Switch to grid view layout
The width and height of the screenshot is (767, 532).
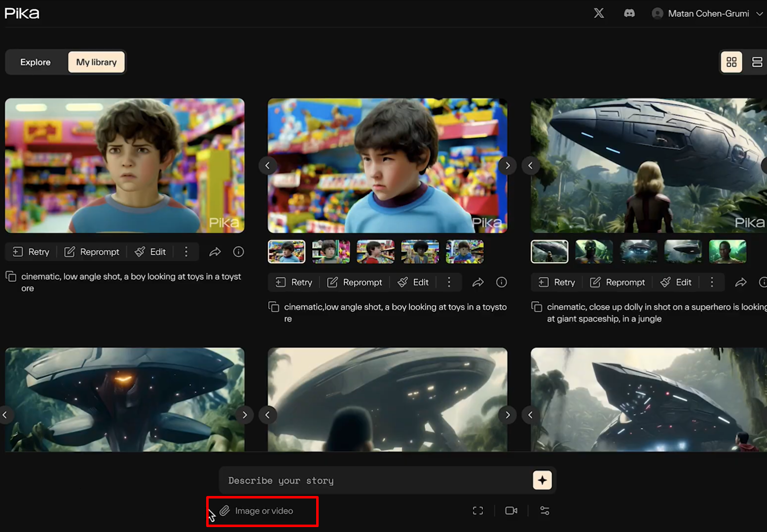click(x=731, y=62)
